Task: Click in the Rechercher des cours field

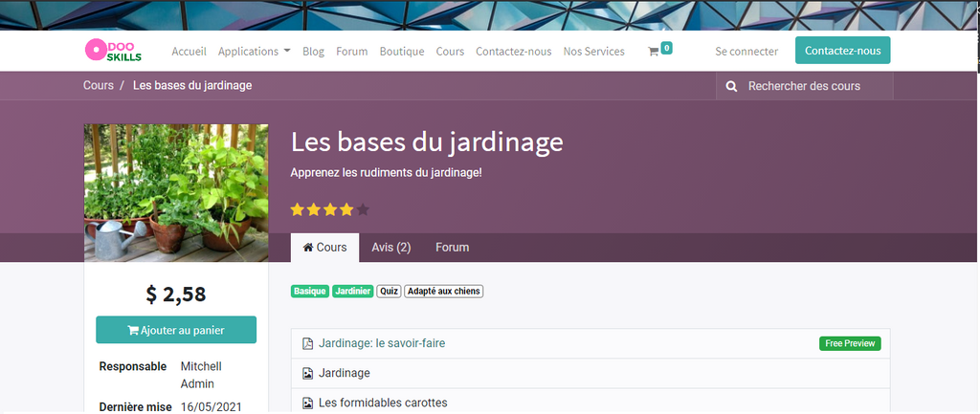Action: (813, 86)
